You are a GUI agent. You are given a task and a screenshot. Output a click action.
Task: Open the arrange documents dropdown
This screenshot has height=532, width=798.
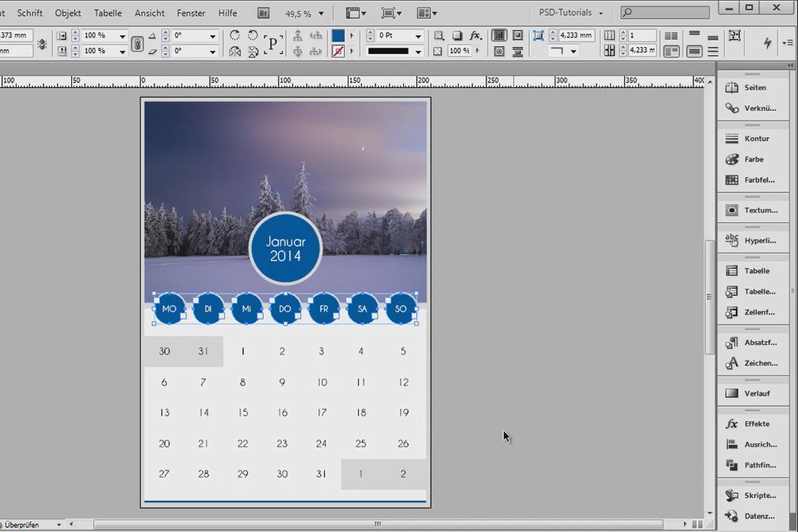(427, 13)
